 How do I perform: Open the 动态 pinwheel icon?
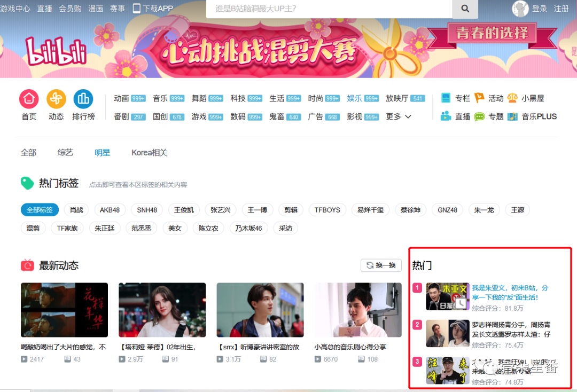[x=56, y=99]
